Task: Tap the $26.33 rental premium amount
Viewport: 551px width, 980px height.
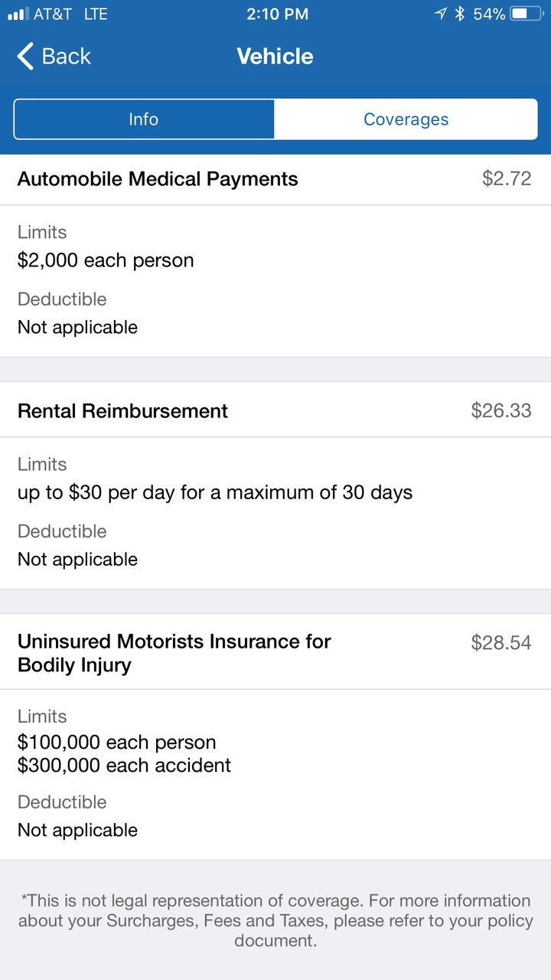Action: [x=501, y=410]
